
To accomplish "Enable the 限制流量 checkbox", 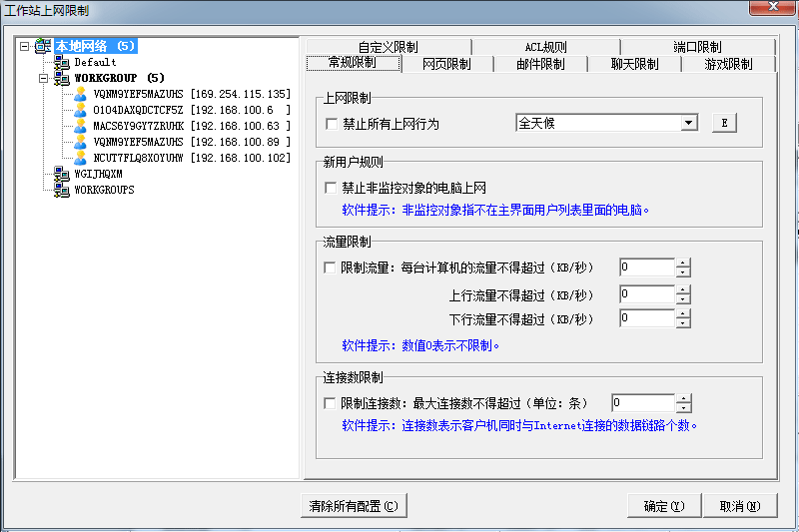I will coord(330,267).
